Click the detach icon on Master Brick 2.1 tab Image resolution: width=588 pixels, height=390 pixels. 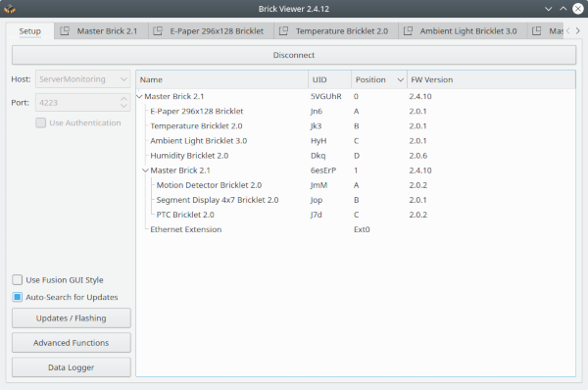[65, 30]
